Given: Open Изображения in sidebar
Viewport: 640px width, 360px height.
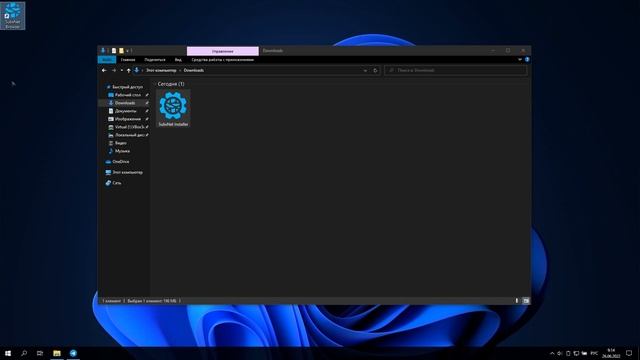Looking at the screenshot, I should pos(127,119).
